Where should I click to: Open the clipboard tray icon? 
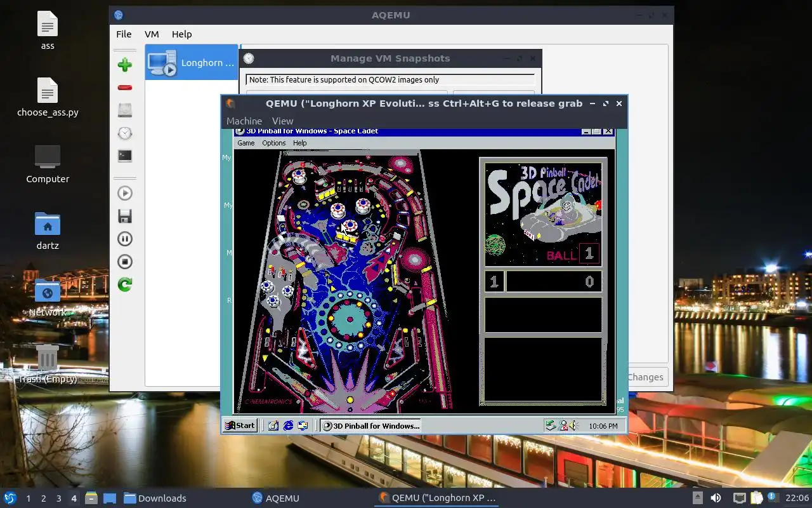point(756,498)
